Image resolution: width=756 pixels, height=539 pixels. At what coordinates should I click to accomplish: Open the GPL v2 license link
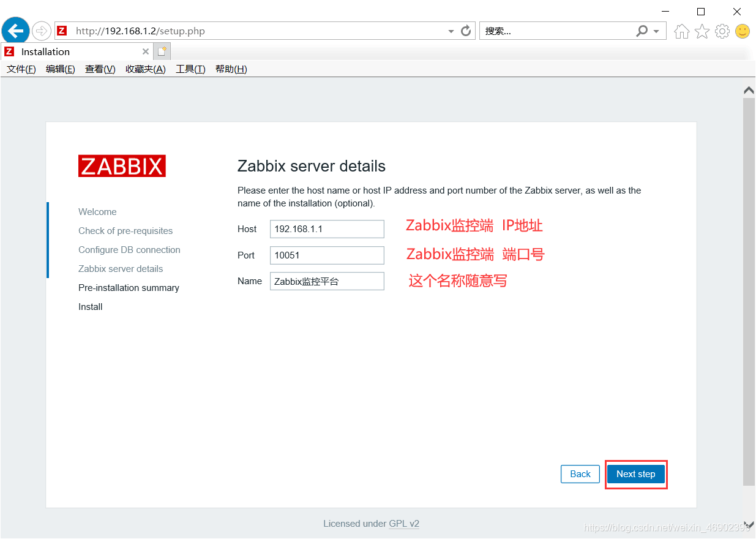point(404,524)
